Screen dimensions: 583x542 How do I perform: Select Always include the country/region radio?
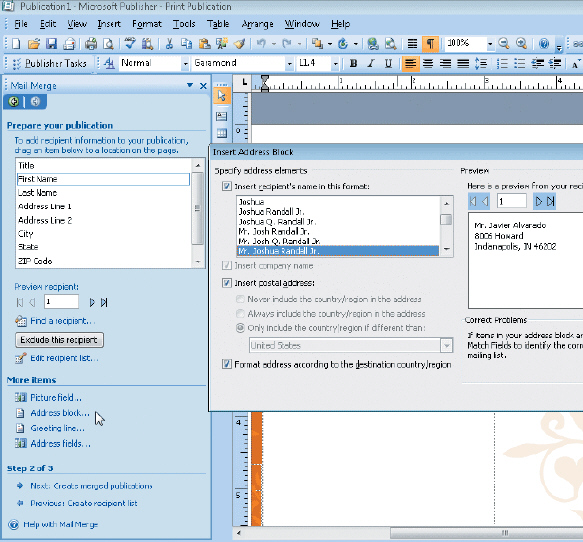pyautogui.click(x=241, y=313)
